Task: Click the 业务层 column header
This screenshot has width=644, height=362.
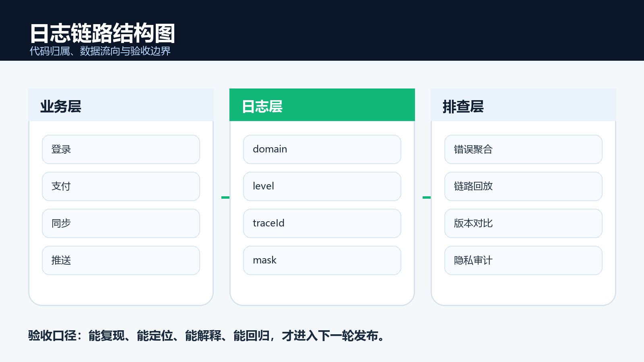Action: click(121, 105)
